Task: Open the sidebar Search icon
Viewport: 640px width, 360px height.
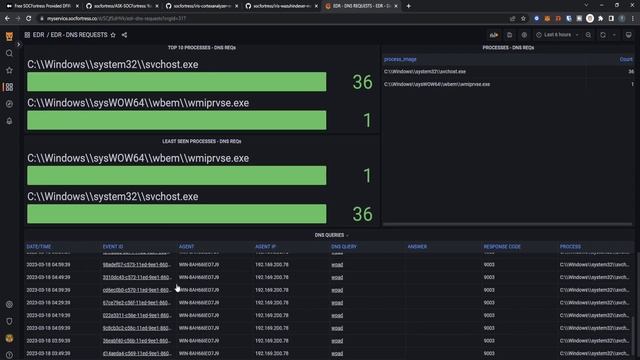Action: (9, 53)
